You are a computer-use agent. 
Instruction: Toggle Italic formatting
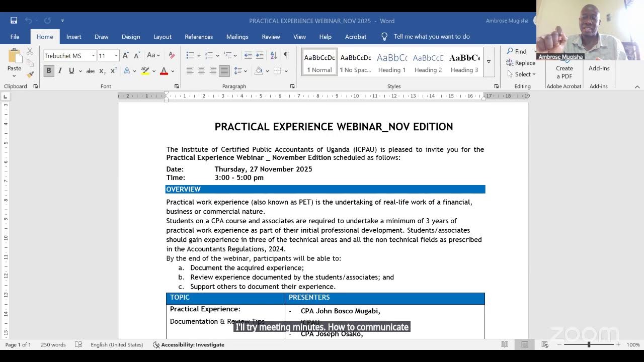coord(60,71)
